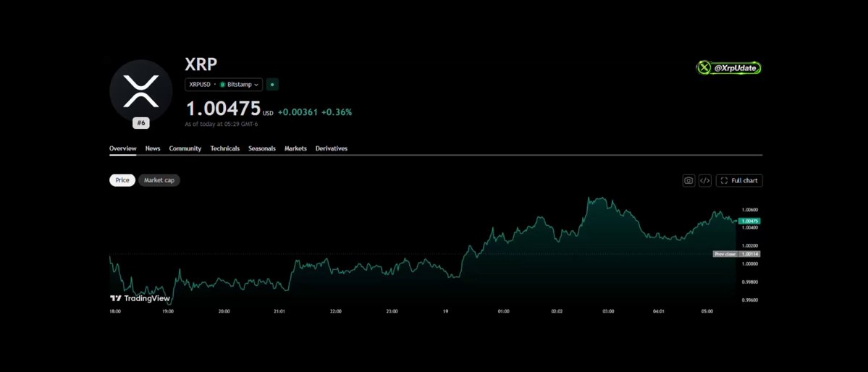Click the large 1.00475 price
The width and height of the screenshot is (868, 372).
[x=223, y=109]
